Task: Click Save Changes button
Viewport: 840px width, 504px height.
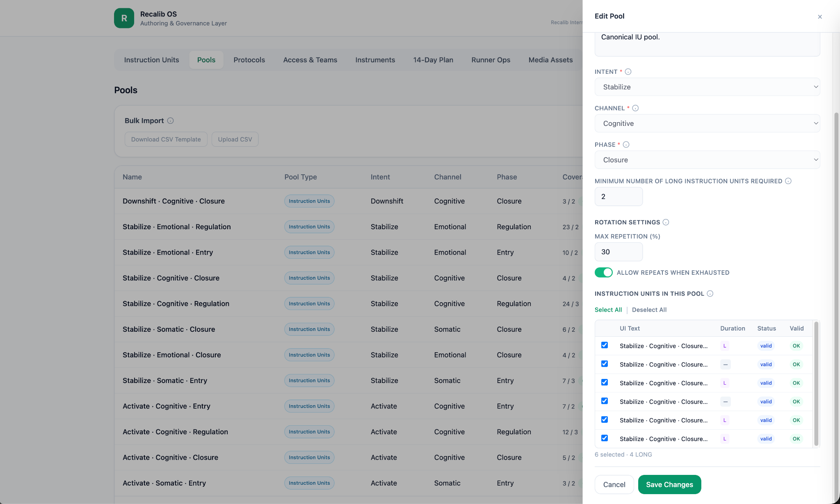Action: tap(669, 485)
